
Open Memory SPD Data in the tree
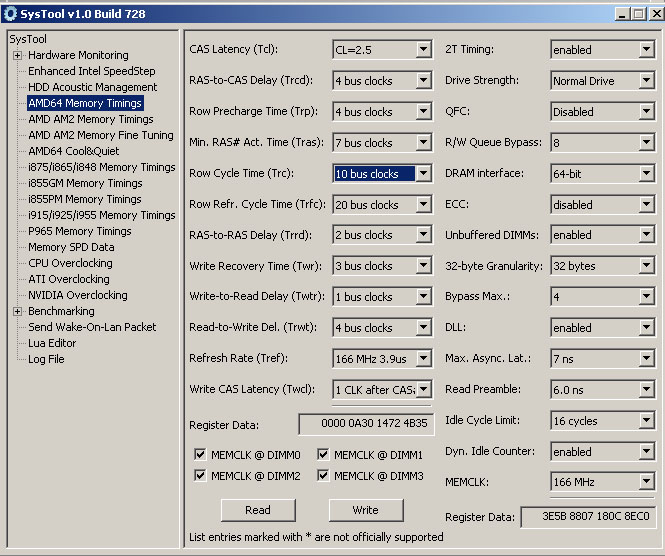pos(71,247)
